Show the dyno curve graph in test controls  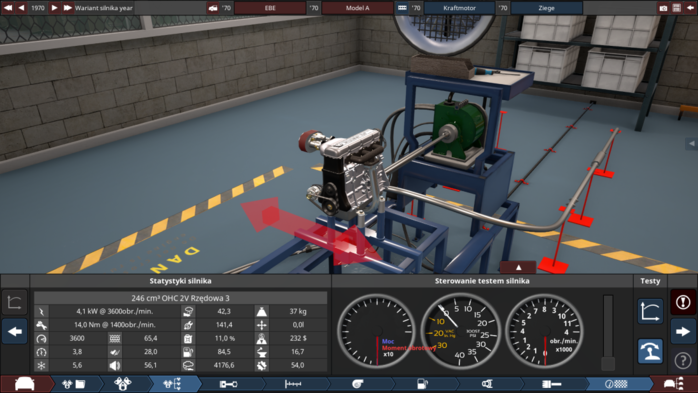[x=650, y=311]
